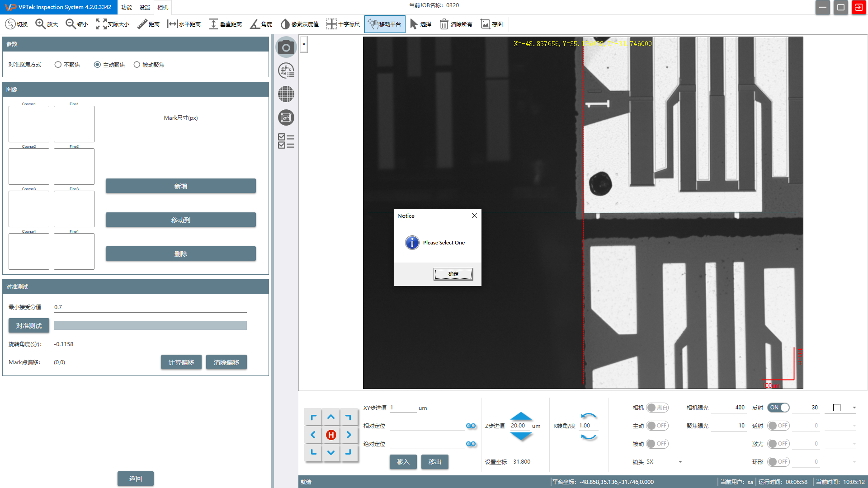Expand the reflected light color dropdown arrow

(854, 408)
